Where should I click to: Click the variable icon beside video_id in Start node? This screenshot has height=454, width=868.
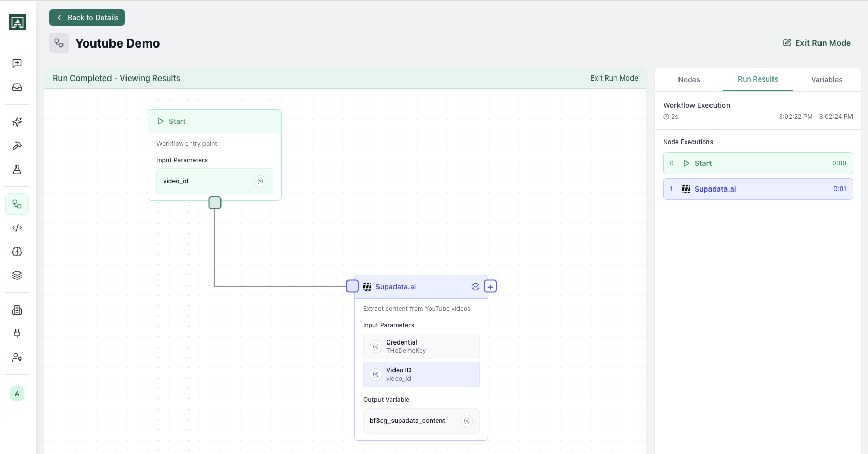260,181
